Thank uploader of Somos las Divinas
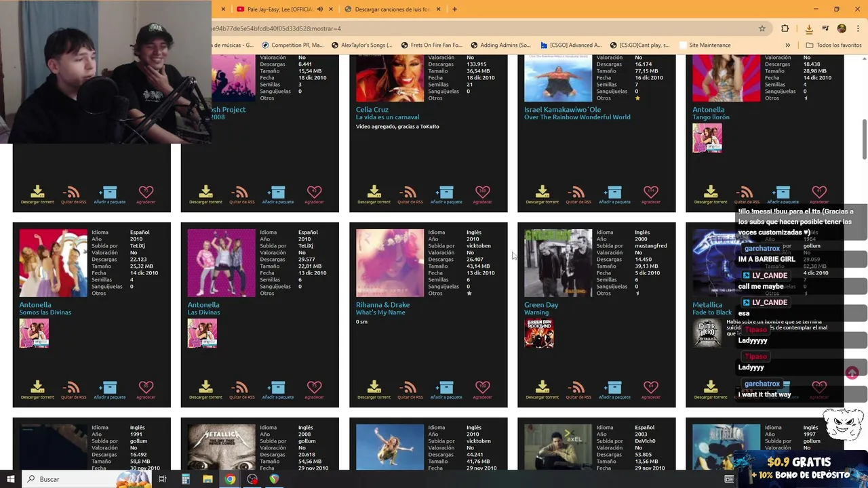868x488 pixels. pos(146,390)
